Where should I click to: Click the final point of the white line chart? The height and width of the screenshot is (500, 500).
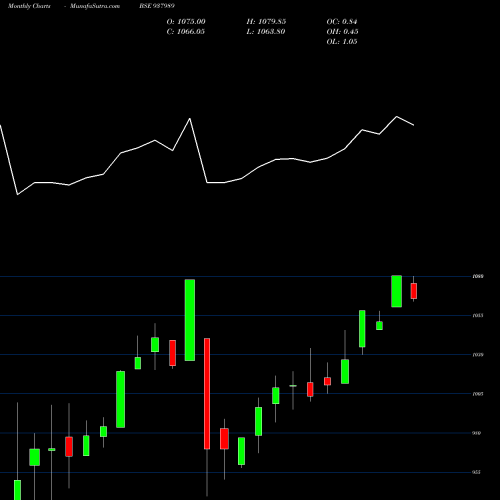pyautogui.click(x=414, y=125)
